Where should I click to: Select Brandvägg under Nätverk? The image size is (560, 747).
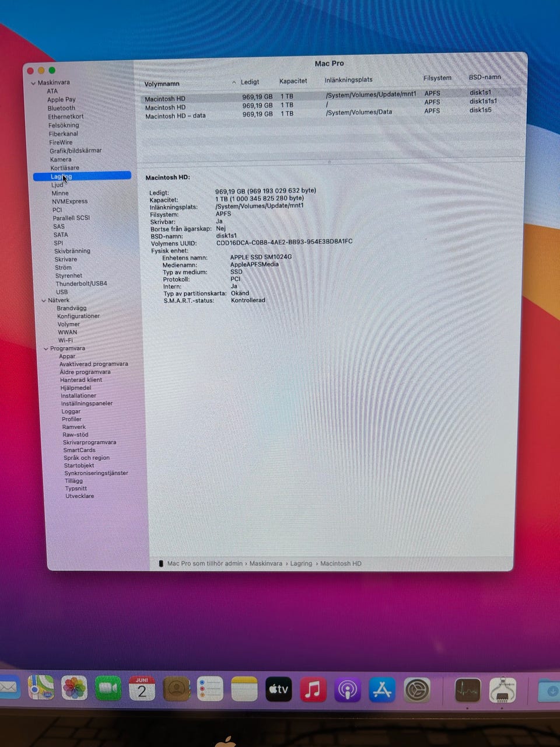(72, 308)
